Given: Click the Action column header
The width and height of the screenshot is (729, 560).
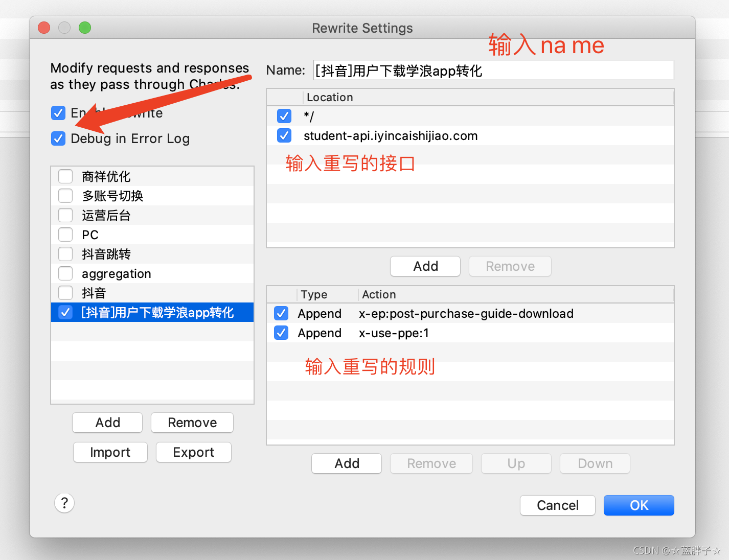Looking at the screenshot, I should coord(515,294).
